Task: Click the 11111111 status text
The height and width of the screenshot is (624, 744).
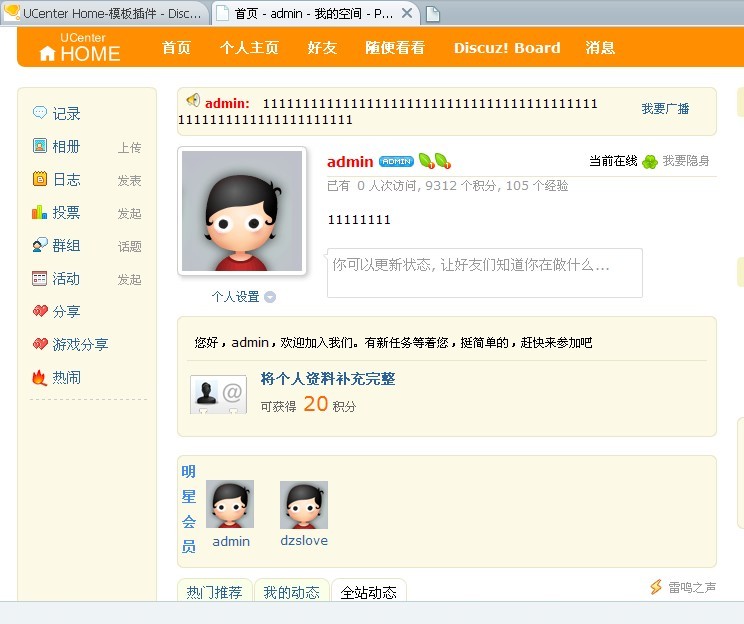Action: click(359, 220)
